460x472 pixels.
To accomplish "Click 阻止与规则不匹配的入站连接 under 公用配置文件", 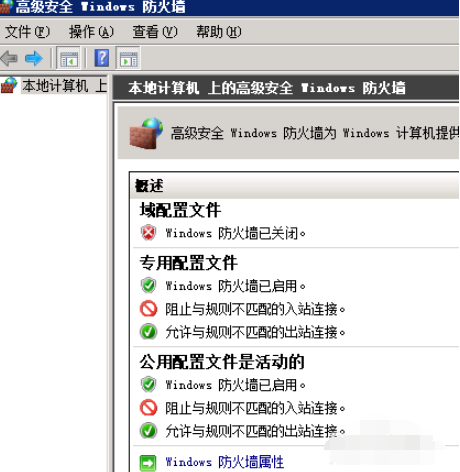I will point(255,408).
